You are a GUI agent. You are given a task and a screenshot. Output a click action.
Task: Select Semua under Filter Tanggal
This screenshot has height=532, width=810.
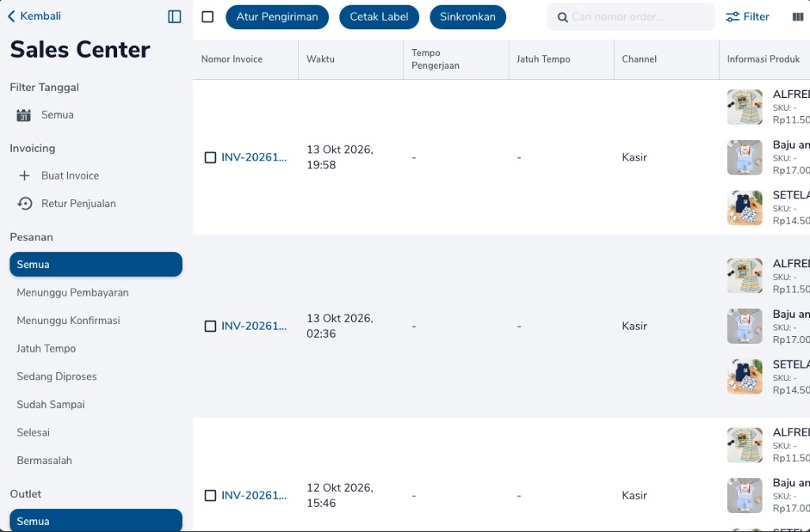tap(57, 115)
